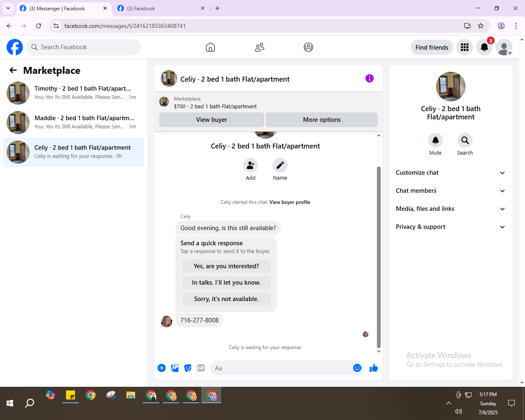Screen dimensions: 525x420
Task: Expand Media, files and links section
Action: (x=451, y=209)
